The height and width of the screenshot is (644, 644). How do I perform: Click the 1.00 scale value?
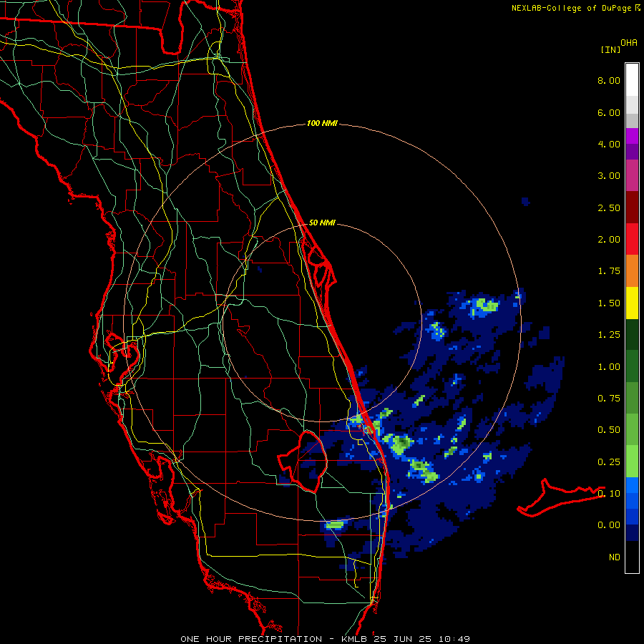pos(609,367)
